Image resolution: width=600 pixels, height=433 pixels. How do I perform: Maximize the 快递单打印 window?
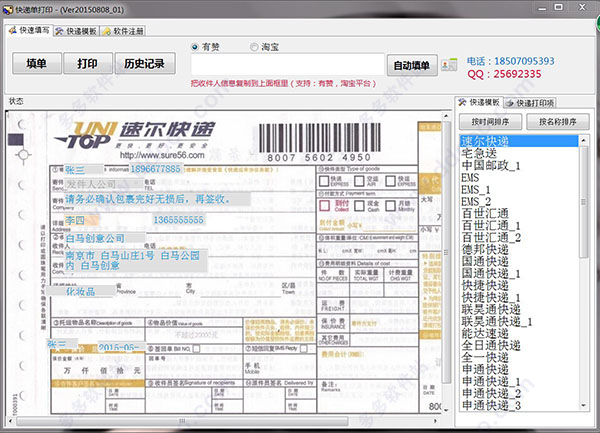559,7
